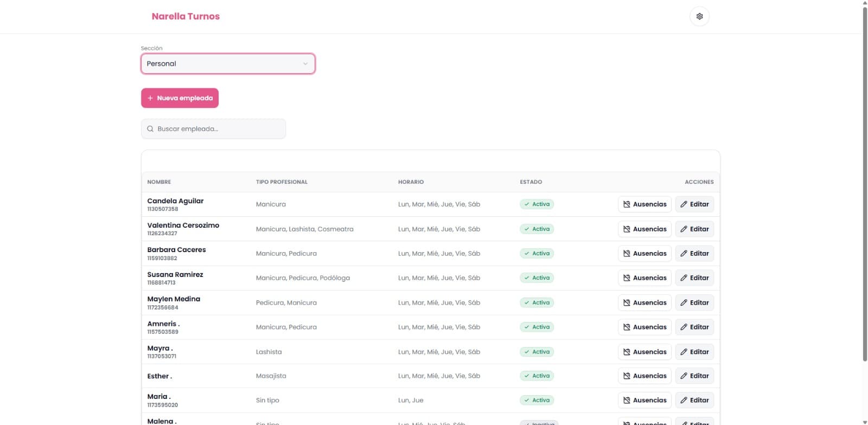Viewport: 868px width, 425px height.
Task: Click the search magnifier icon
Action: click(x=150, y=129)
